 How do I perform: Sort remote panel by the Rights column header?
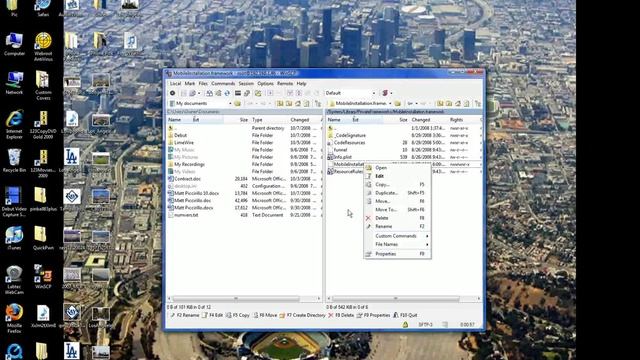coord(464,120)
